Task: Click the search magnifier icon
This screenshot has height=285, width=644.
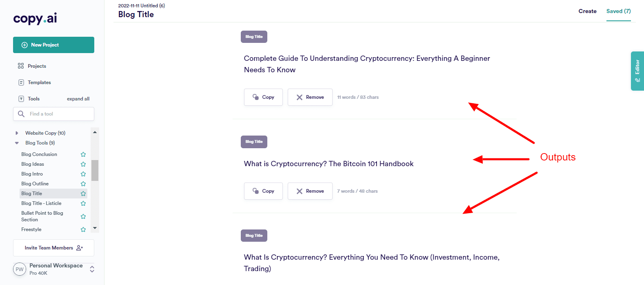Action: (x=21, y=114)
